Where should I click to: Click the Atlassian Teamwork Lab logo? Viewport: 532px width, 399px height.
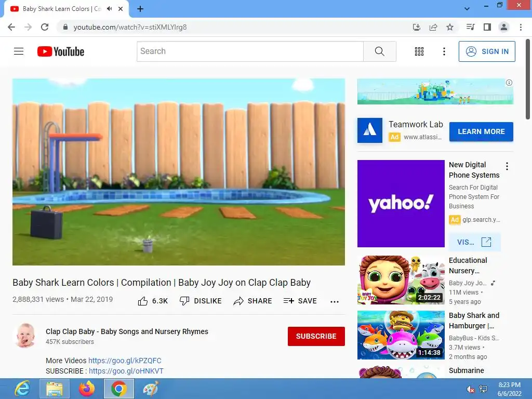pos(370,130)
